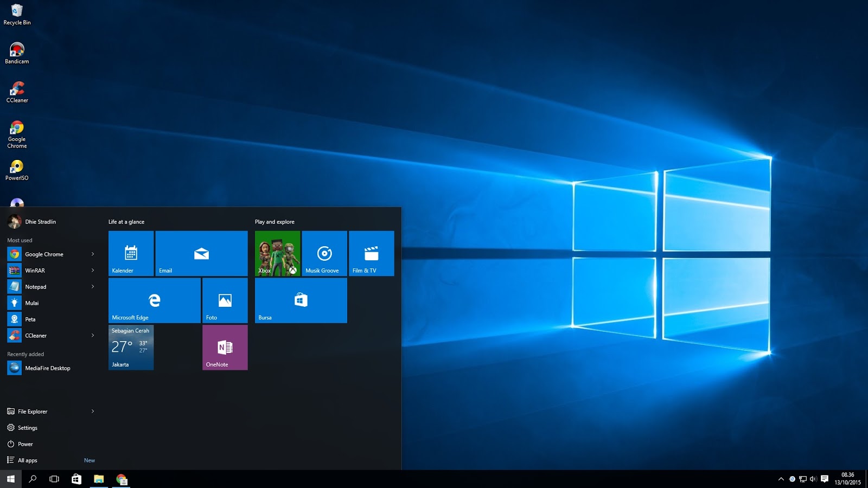The image size is (868, 488).
Task: Open the Xbox tile
Action: (277, 253)
